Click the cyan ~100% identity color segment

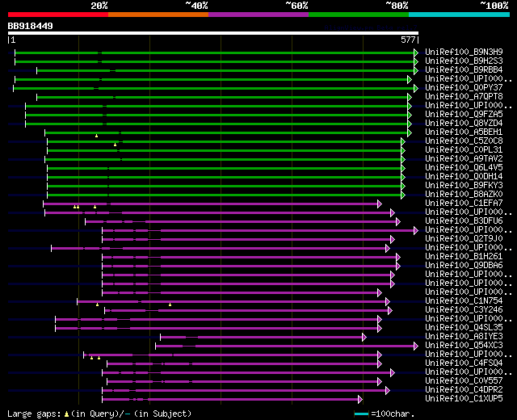pyautogui.click(x=460, y=15)
